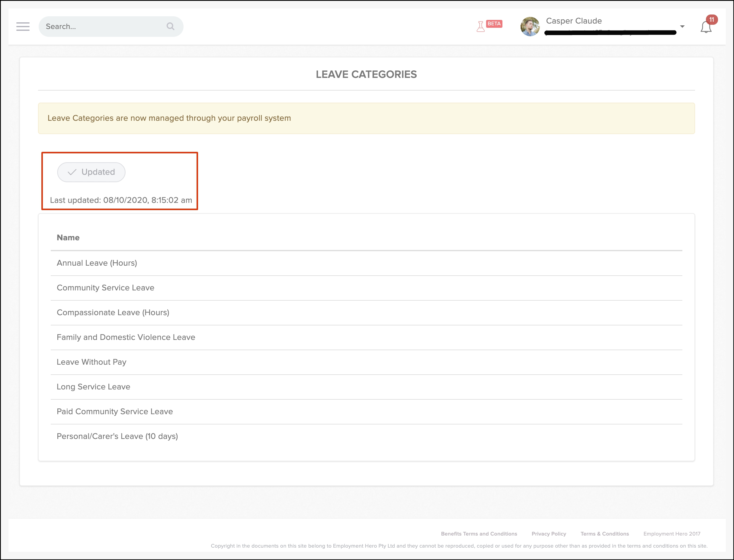Open the Terms & Conditions link

[x=604, y=534]
